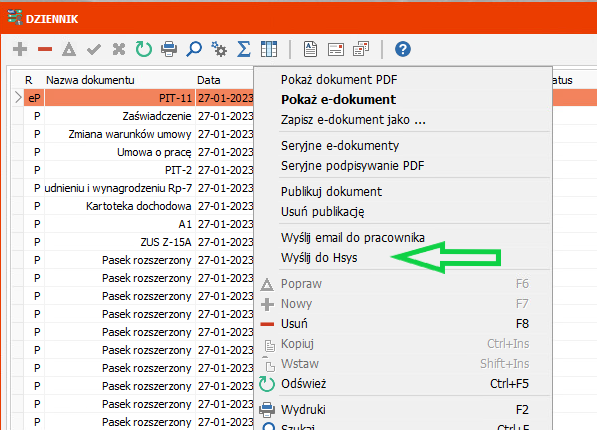Choose Wyślij email do pracownika
597x430 pixels.
click(x=353, y=238)
